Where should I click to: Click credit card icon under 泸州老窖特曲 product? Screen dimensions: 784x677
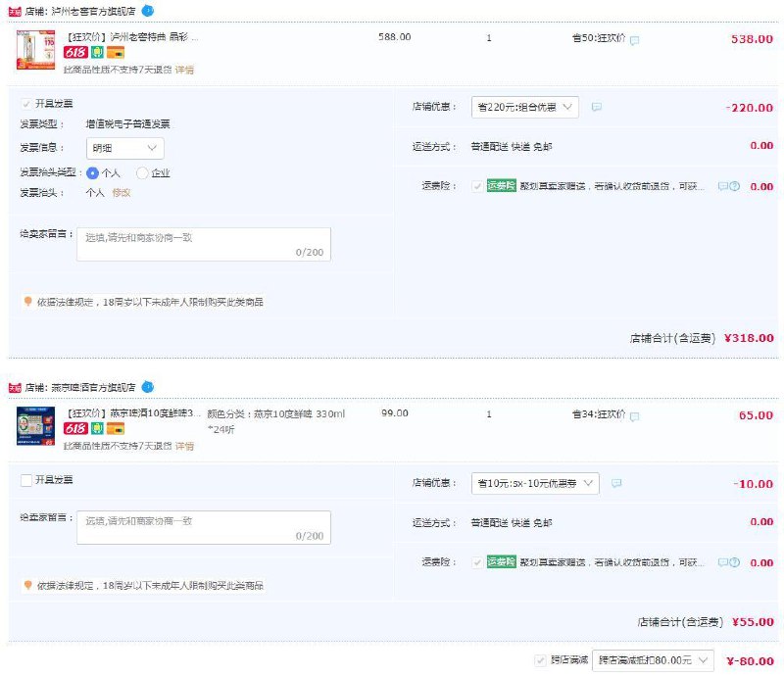[x=116, y=52]
